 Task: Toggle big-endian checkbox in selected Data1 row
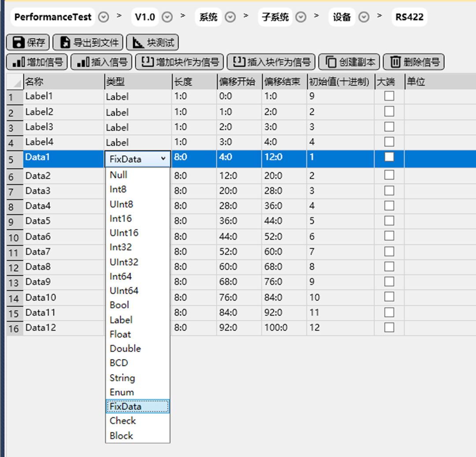[389, 157]
